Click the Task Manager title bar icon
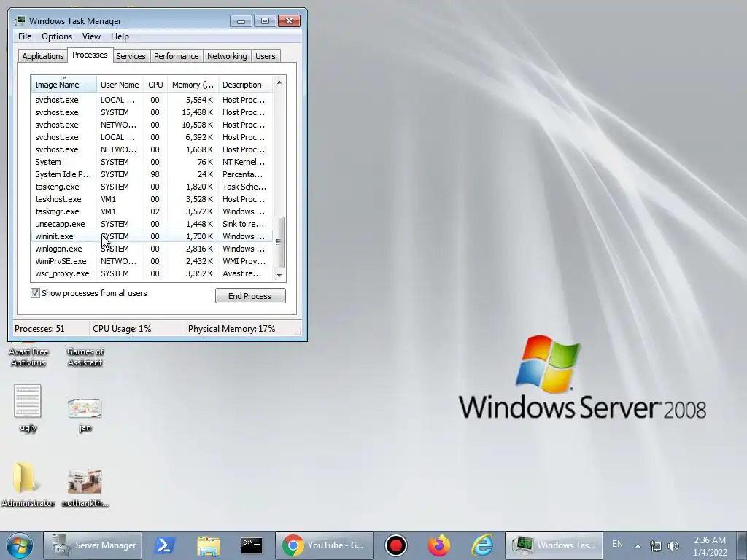 point(20,20)
